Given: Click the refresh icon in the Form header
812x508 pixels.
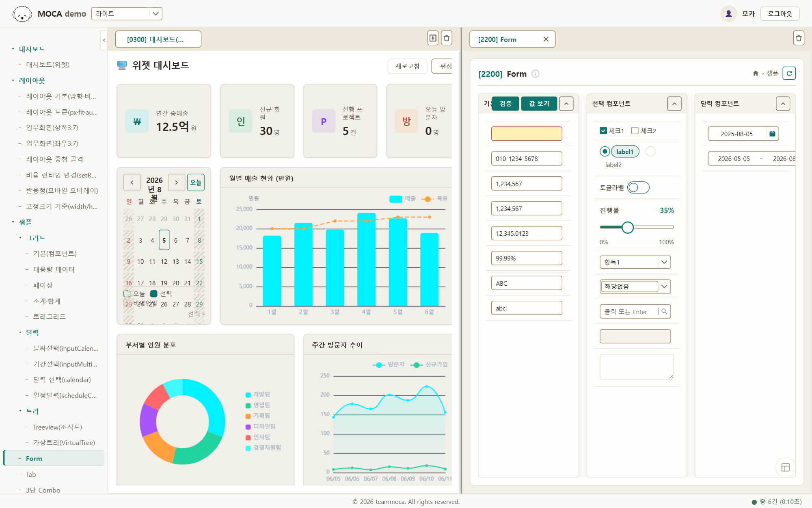Looking at the screenshot, I should (x=789, y=73).
